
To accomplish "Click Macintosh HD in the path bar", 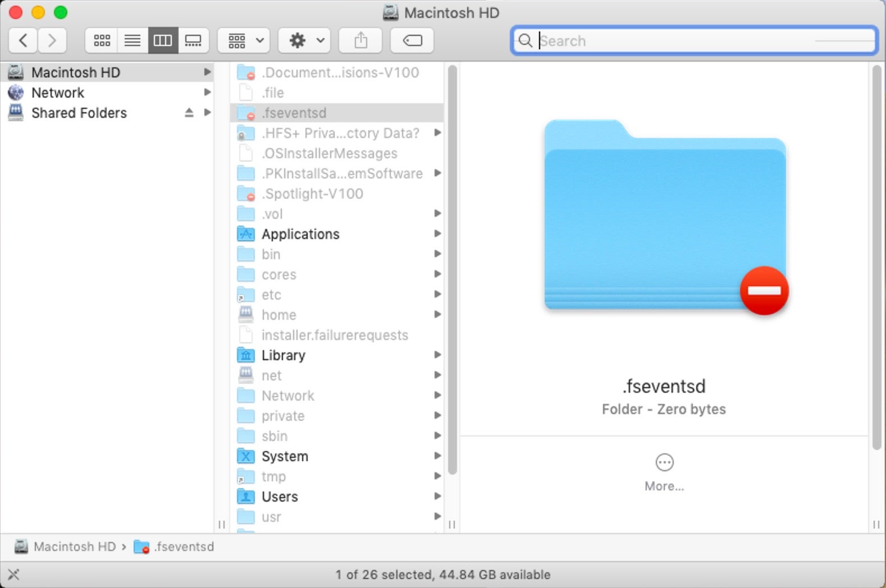I will click(74, 546).
